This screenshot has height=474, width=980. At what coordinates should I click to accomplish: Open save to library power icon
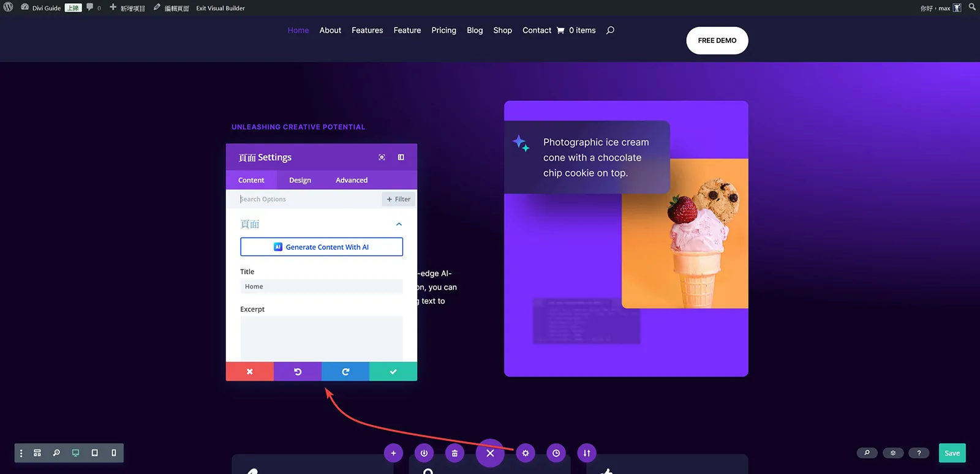424,453
